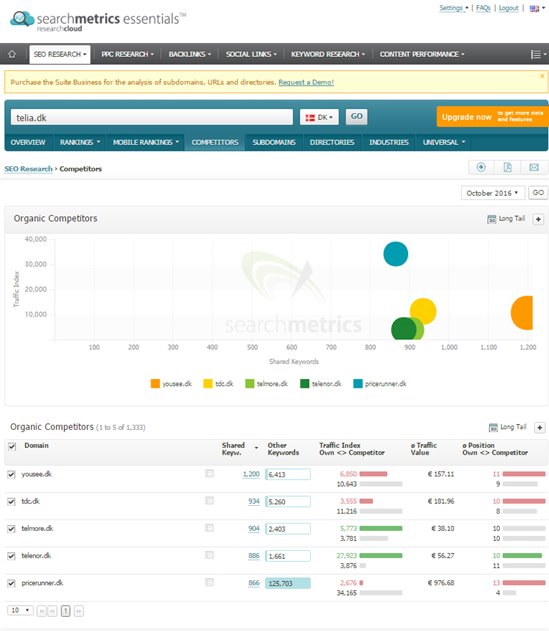Change rows per page dropdown showing 10
Image resolution: width=549 pixels, height=631 pixels.
point(20,610)
